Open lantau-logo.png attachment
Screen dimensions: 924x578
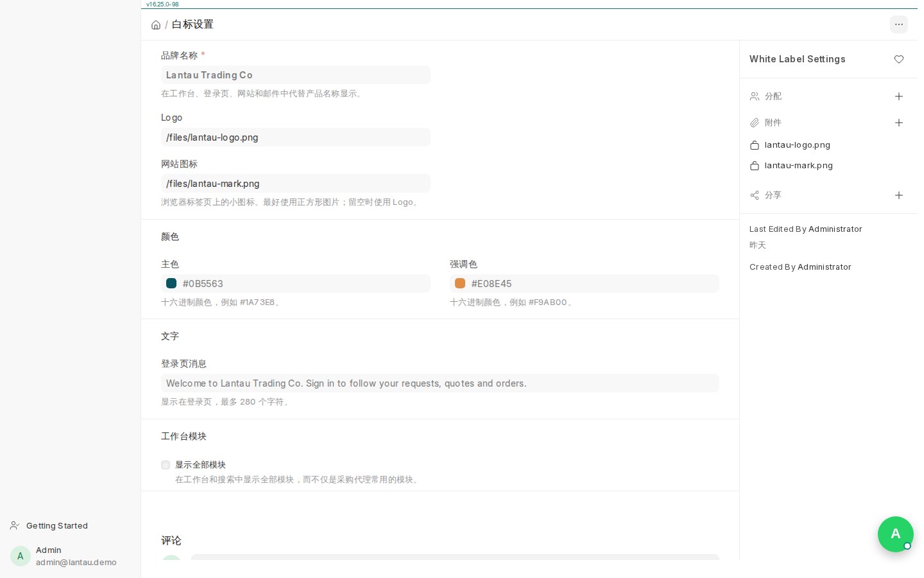[797, 145]
